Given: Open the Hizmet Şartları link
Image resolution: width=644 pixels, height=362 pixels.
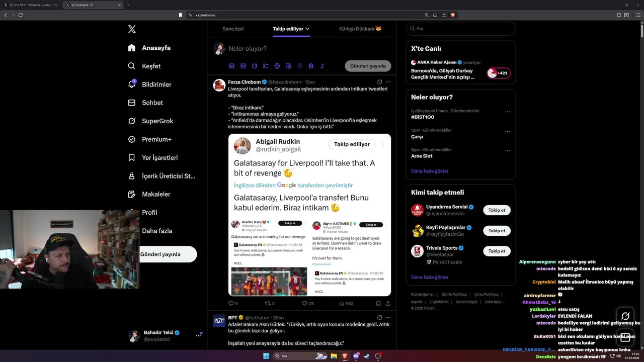Looking at the screenshot, I should tap(423, 294).
